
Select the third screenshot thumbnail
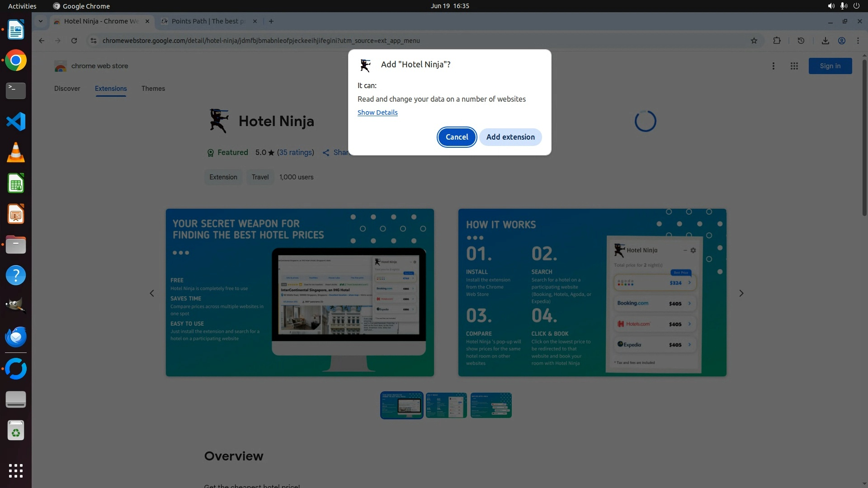click(491, 405)
